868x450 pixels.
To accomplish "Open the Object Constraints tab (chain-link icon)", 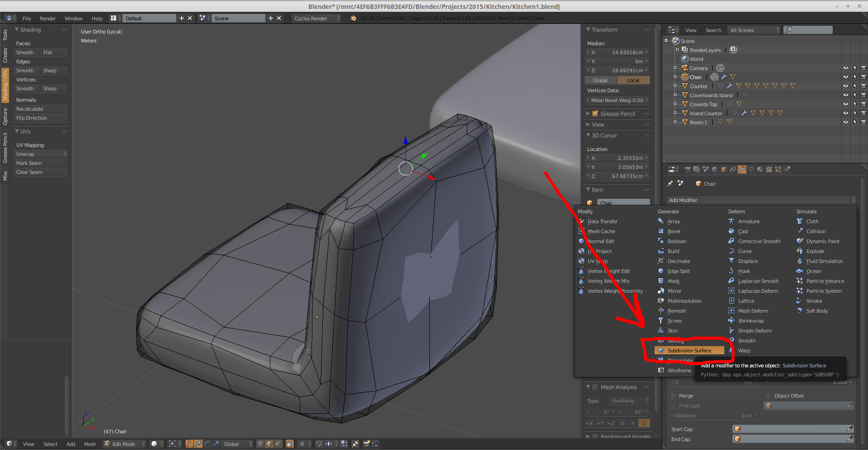I will [x=732, y=169].
